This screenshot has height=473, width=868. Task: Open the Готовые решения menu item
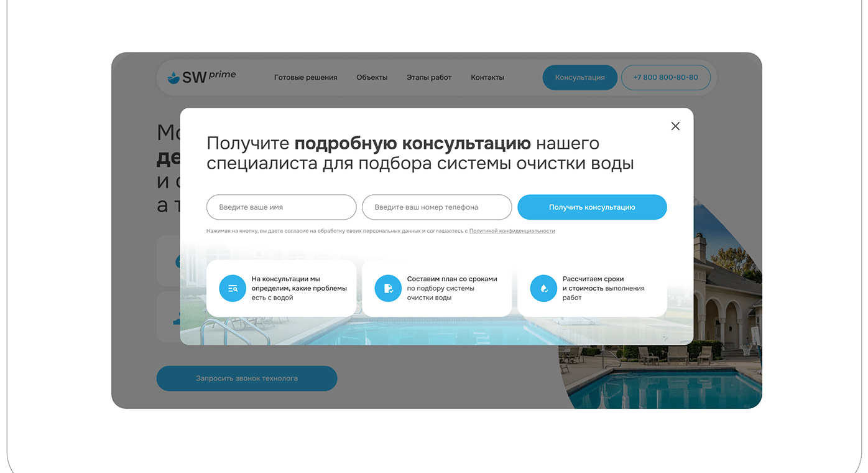pos(305,77)
